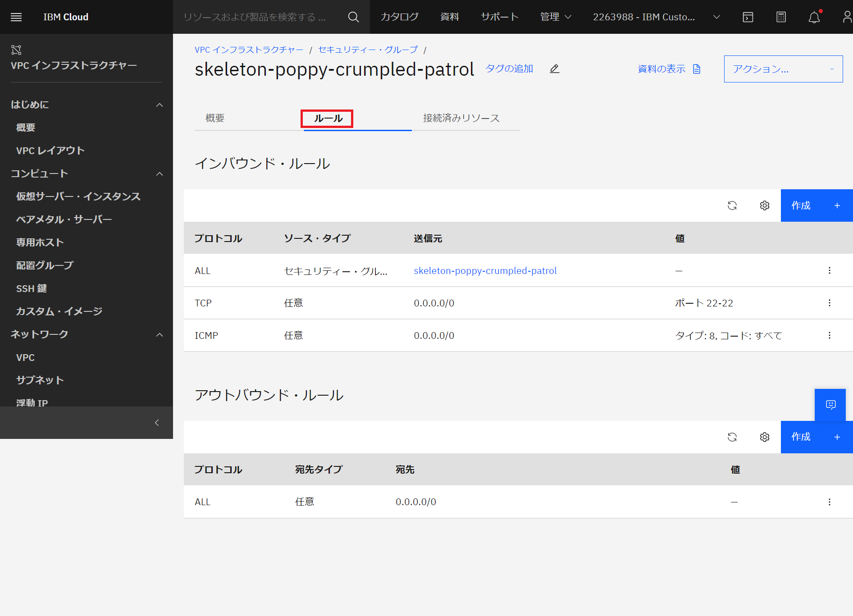The image size is (853, 616).
Task: Open SSH 鍵 in the sidebar
Action: point(32,289)
